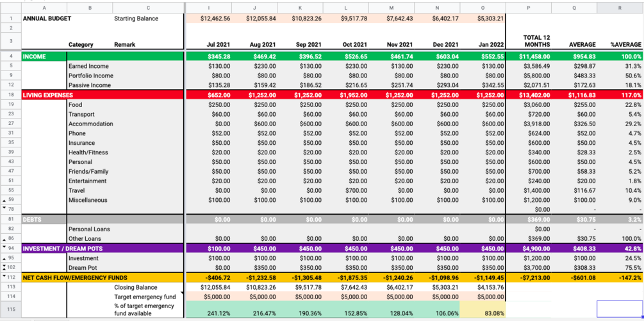Select row 102 header
This screenshot has width=644, height=321.
(x=11, y=268)
